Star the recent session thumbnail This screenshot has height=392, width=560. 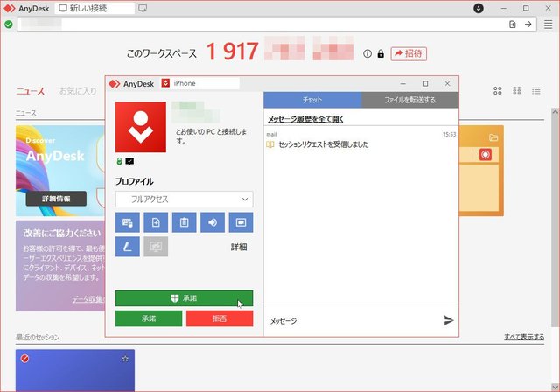click(x=125, y=359)
